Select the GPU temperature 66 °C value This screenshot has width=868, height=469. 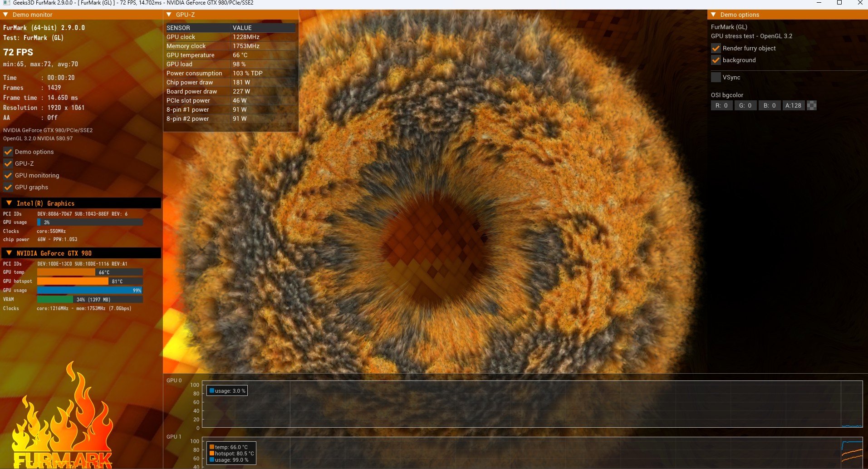[240, 55]
